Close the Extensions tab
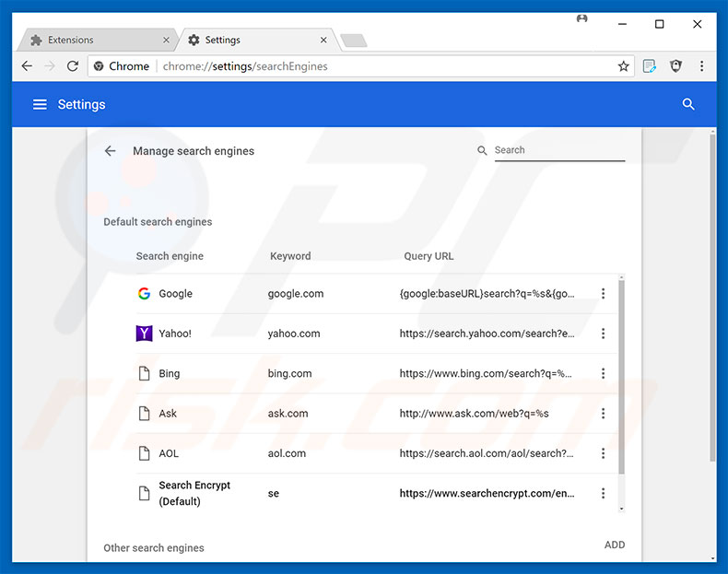 166,41
